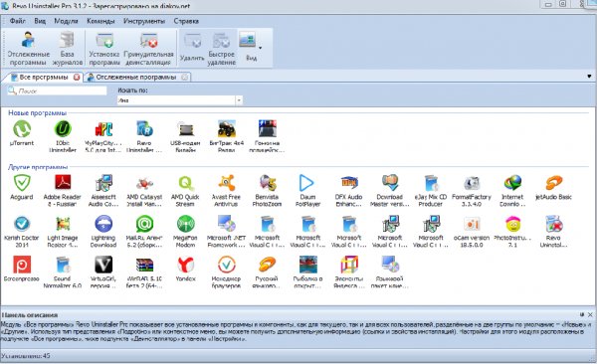Image resolution: width=597 pixels, height=364 pixels.
Task: Close the Панель описания panel
Action: (590, 315)
